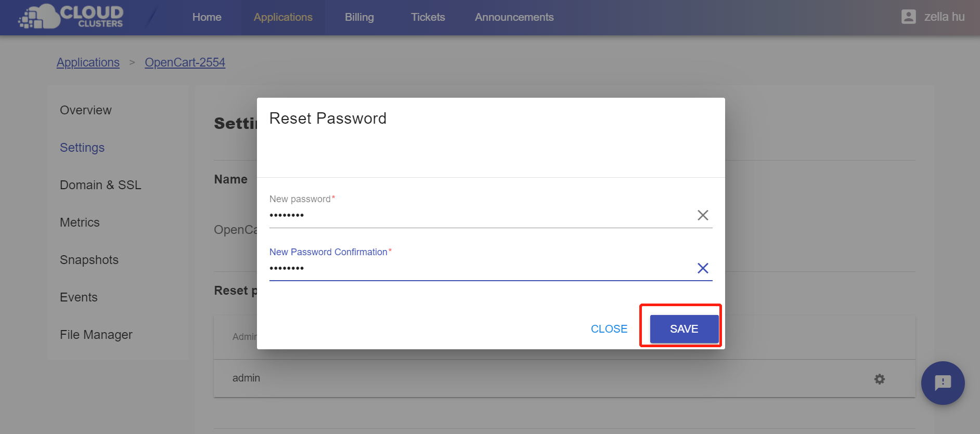Focus the New Password Confirmation input
The width and height of the screenshot is (980, 434).
479,268
